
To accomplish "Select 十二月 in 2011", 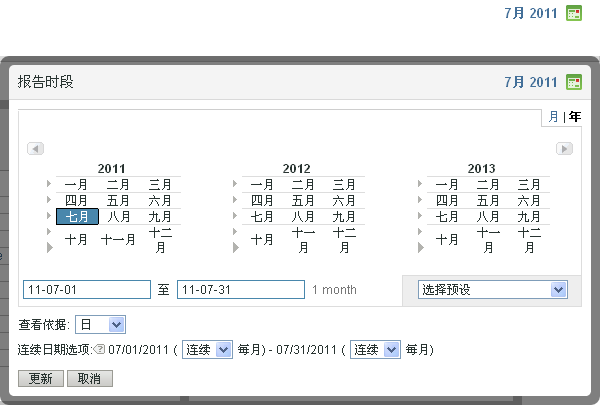I will click(x=160, y=240).
